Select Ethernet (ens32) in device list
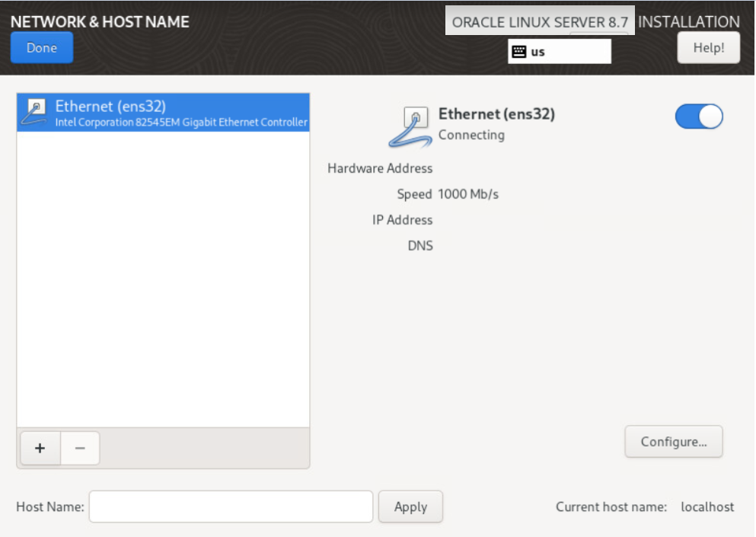The height and width of the screenshot is (537, 756). (x=110, y=106)
